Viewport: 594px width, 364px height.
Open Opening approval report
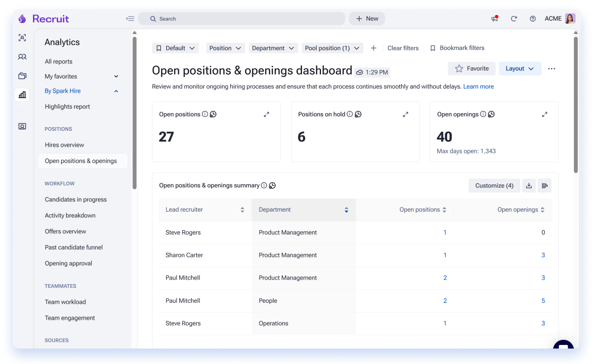pos(69,263)
